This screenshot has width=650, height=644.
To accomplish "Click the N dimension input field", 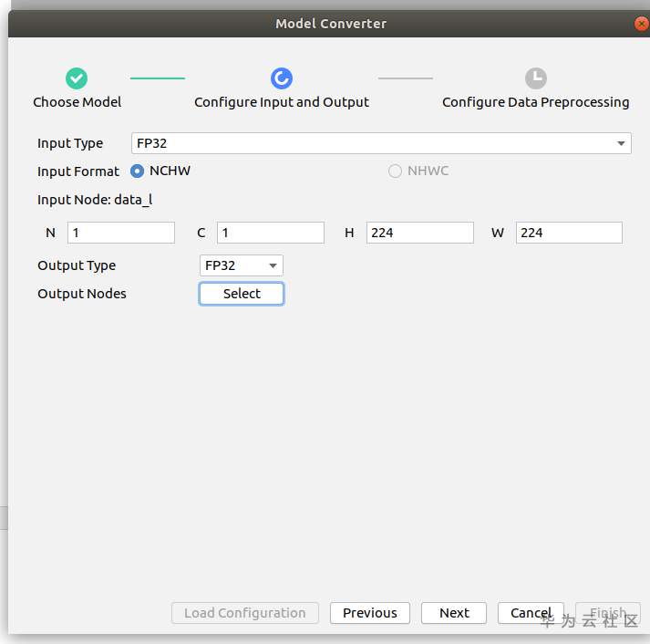I will 121,233.
